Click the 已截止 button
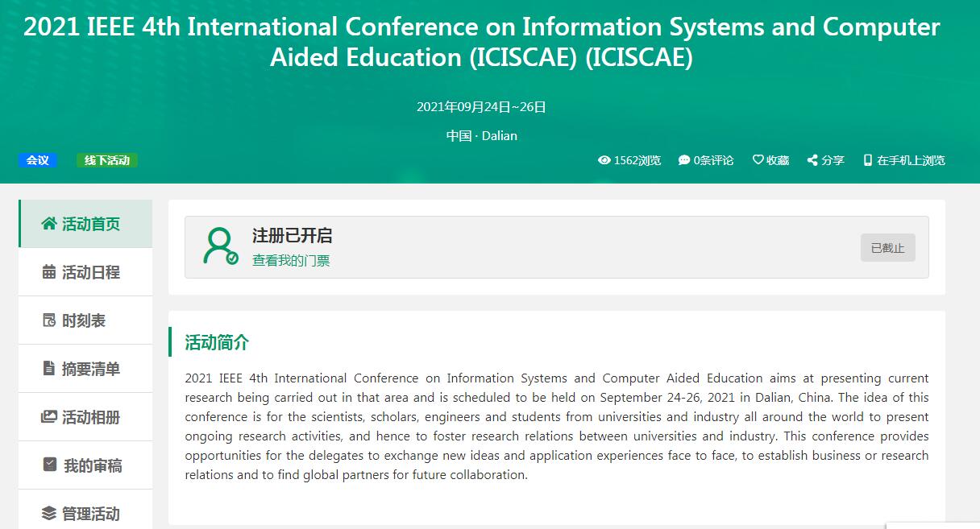Screen dimensions: 980x529 tap(887, 248)
